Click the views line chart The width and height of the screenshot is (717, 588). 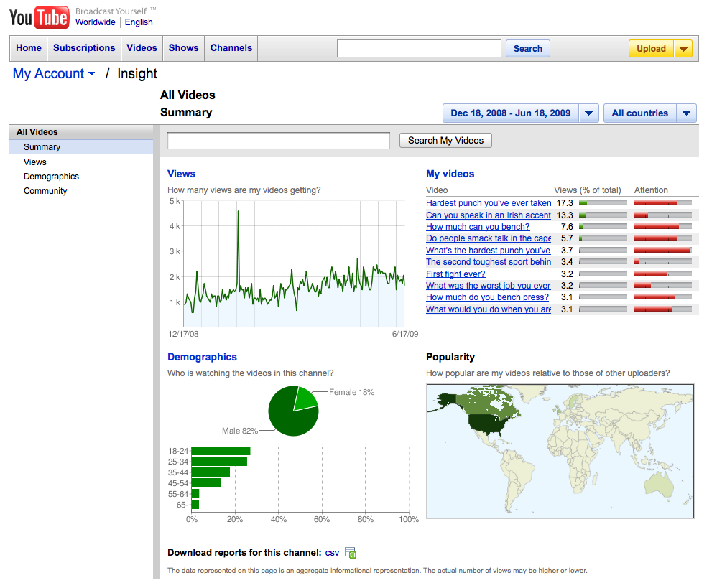[x=294, y=263]
